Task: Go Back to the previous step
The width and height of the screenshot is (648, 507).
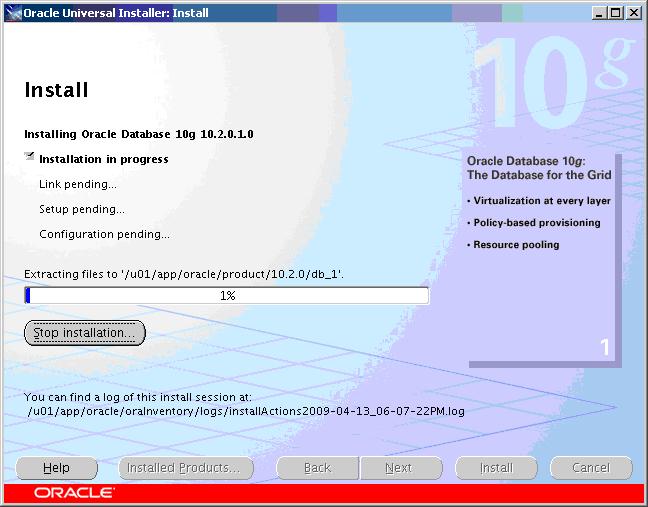Action: (x=317, y=468)
